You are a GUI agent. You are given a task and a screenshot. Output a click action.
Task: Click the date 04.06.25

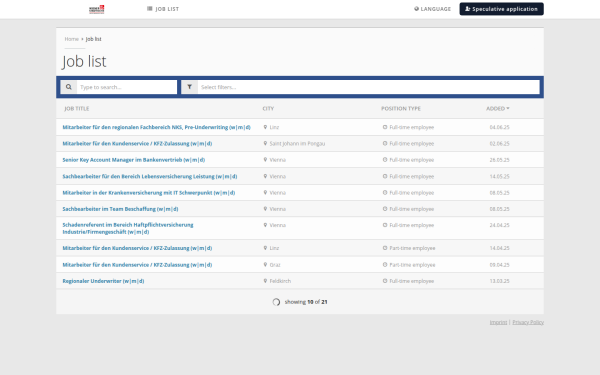tap(499, 127)
